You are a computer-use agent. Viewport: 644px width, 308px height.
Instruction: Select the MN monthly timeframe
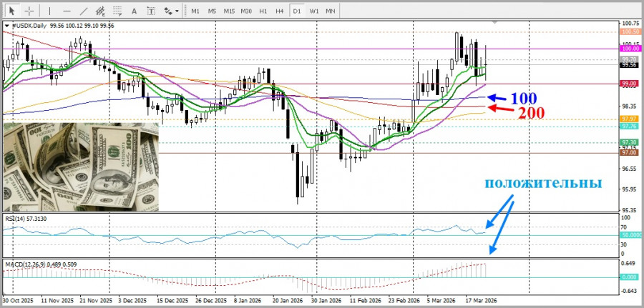coord(331,11)
